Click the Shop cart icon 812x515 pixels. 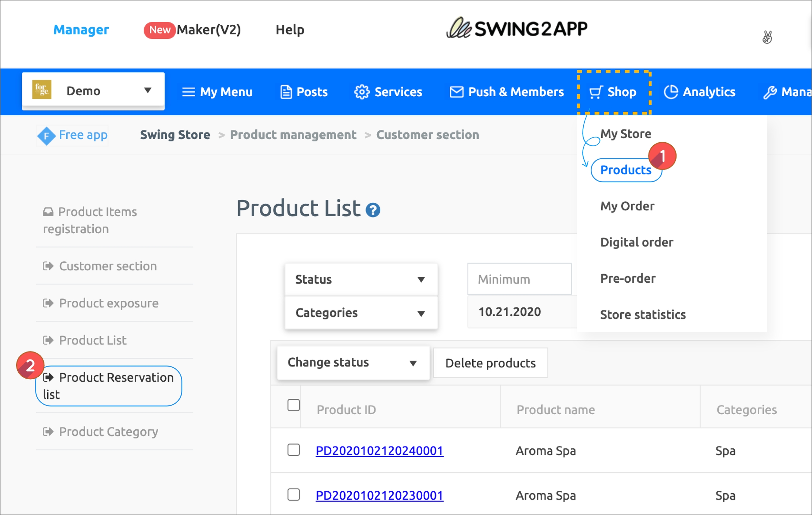coord(596,92)
